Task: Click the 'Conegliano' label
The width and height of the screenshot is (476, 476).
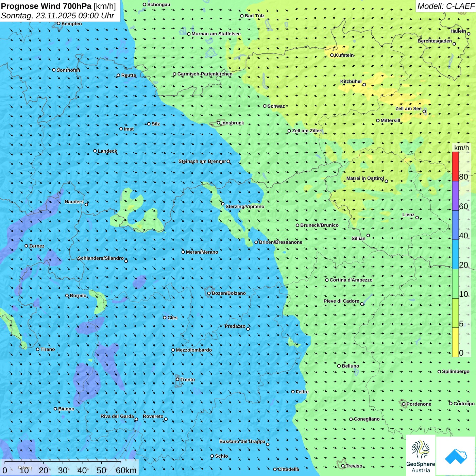Action: [367, 419]
